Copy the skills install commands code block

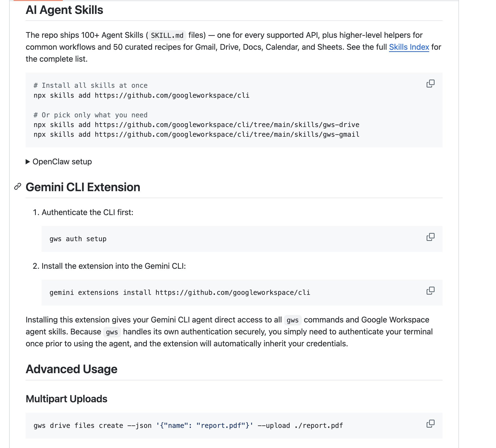pyautogui.click(x=430, y=84)
